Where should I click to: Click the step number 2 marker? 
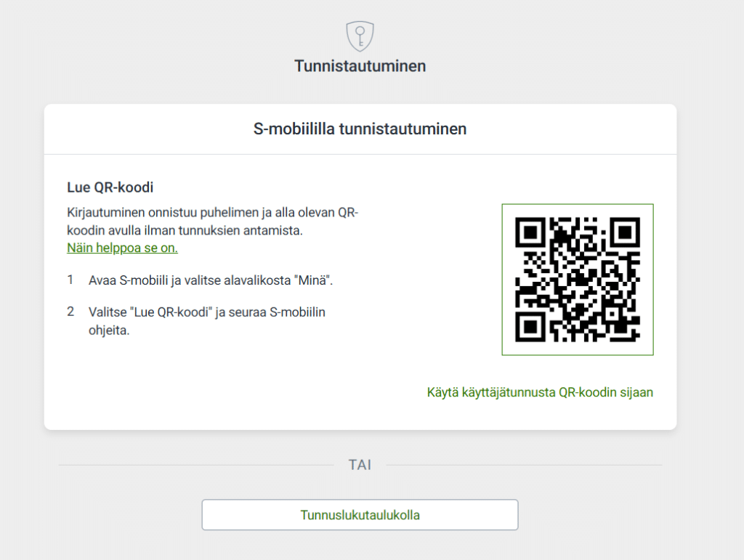pyautogui.click(x=70, y=312)
